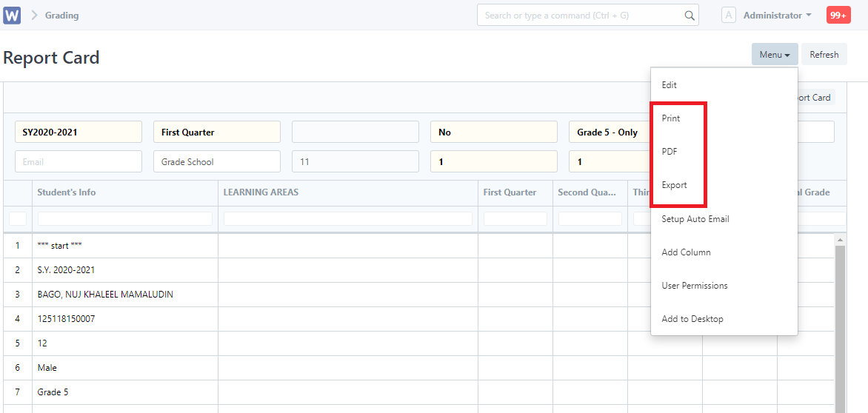Click the Second Quarter column filter box
This screenshot has width=868, height=413.
tap(590, 218)
